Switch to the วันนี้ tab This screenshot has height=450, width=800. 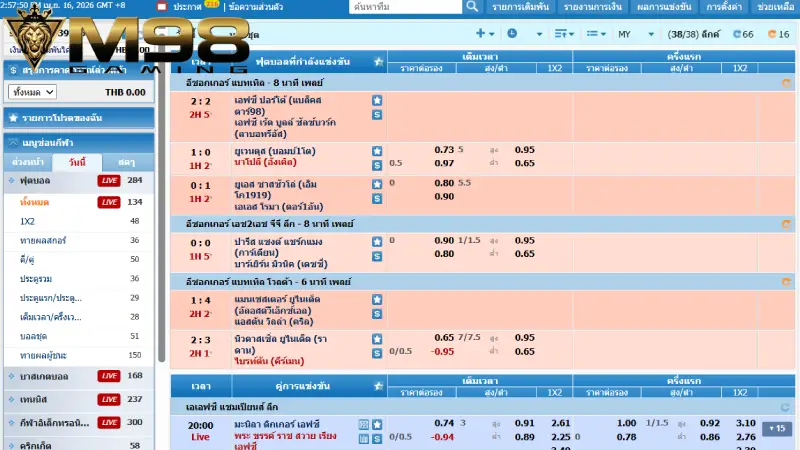[x=77, y=162]
